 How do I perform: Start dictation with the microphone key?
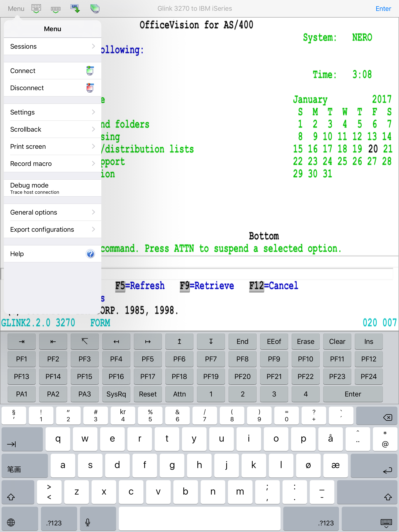(x=87, y=522)
